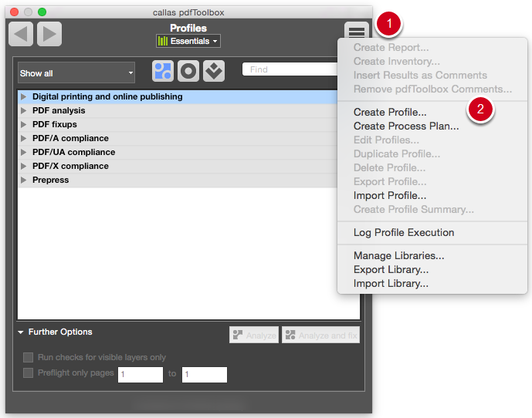The image size is (532, 418).
Task: Enable Preflight only pages checkbox
Action: [x=28, y=373]
